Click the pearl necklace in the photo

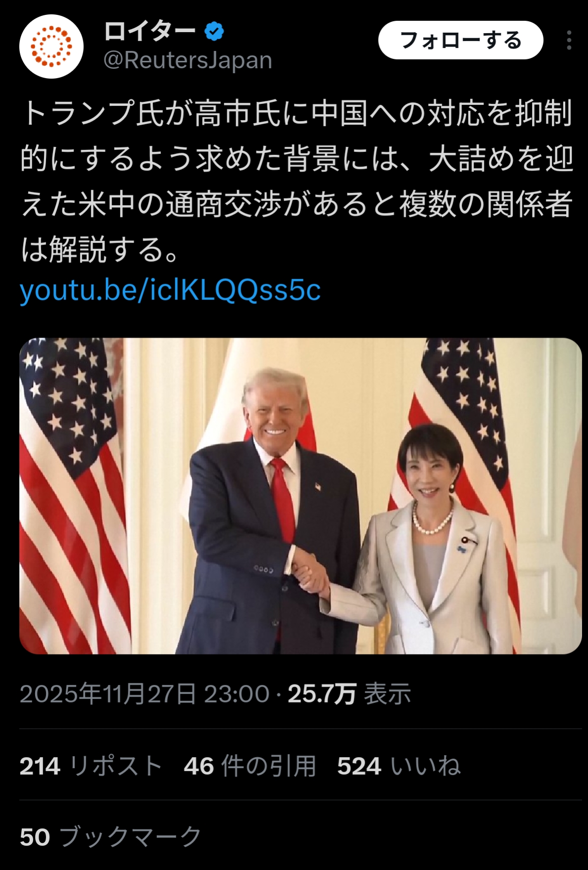pyautogui.click(x=432, y=522)
